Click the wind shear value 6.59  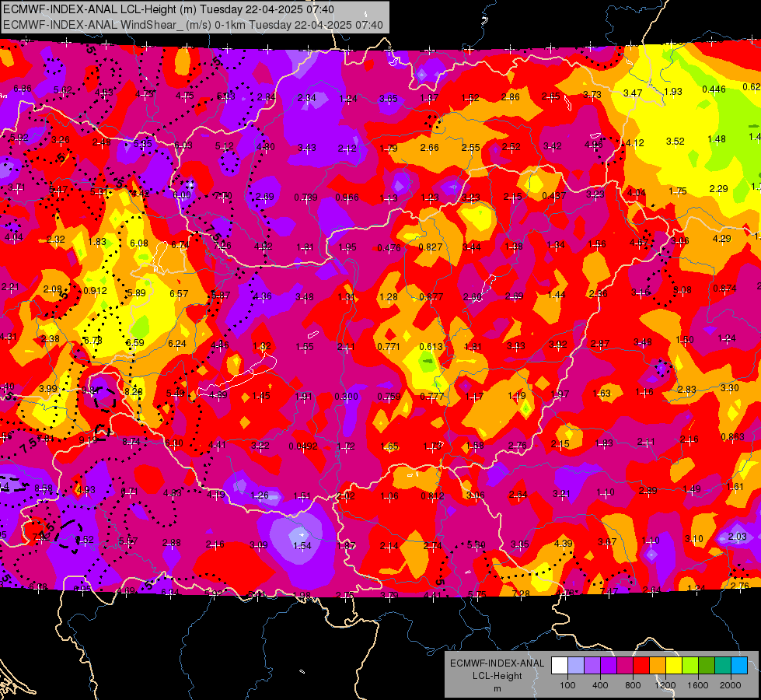coord(135,342)
